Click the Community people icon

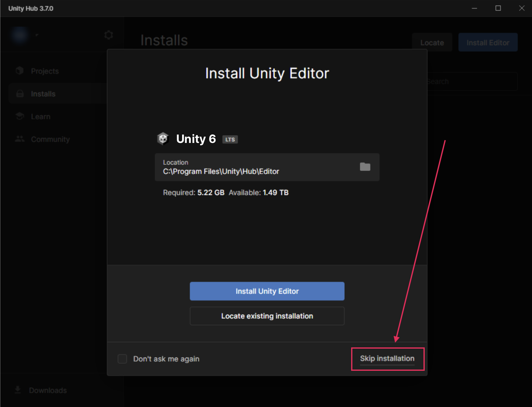[x=20, y=139]
